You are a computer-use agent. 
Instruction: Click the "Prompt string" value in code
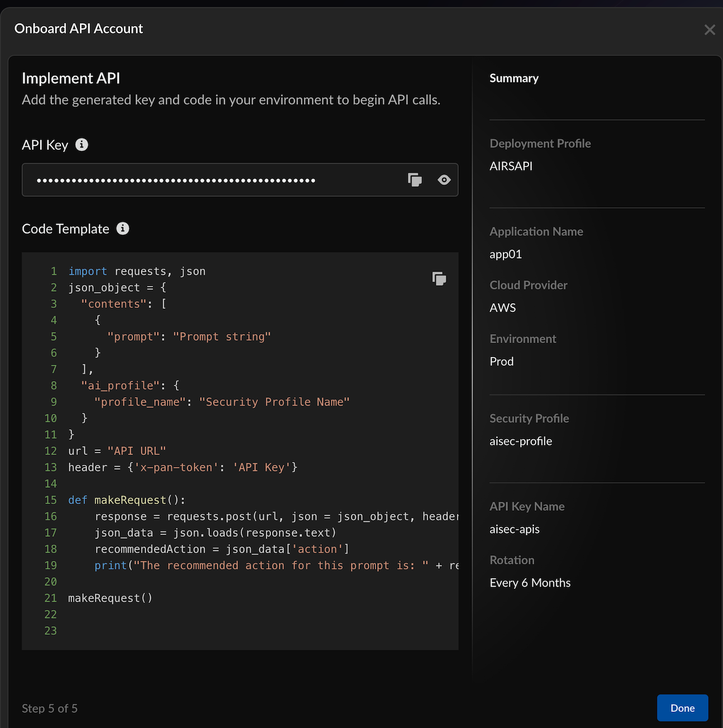(222, 337)
